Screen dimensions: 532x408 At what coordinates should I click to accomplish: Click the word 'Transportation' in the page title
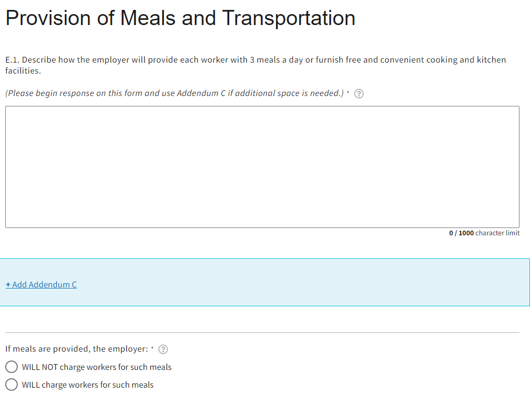[289, 18]
